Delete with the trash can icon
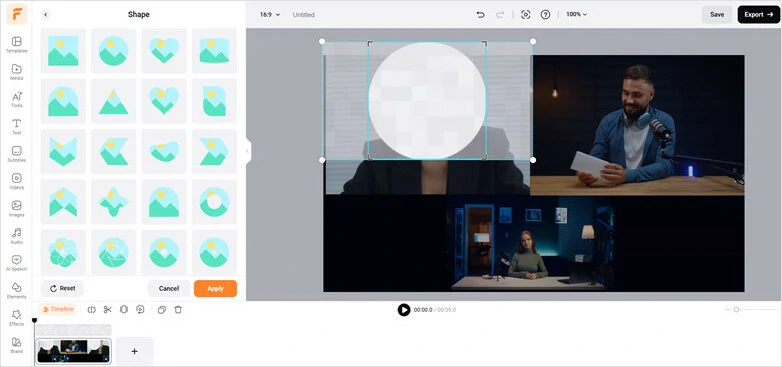782x367 pixels. 178,310
